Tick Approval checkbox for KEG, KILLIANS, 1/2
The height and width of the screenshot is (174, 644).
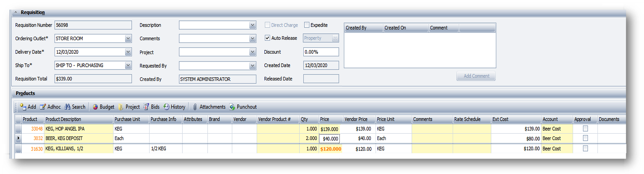tap(585, 148)
